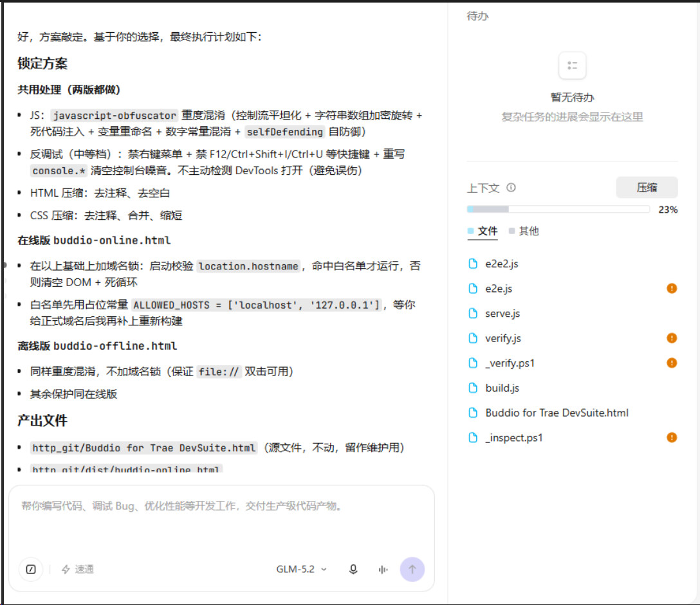The height and width of the screenshot is (605, 700).
Task: Switch to the 其他 tab
Action: point(524,231)
